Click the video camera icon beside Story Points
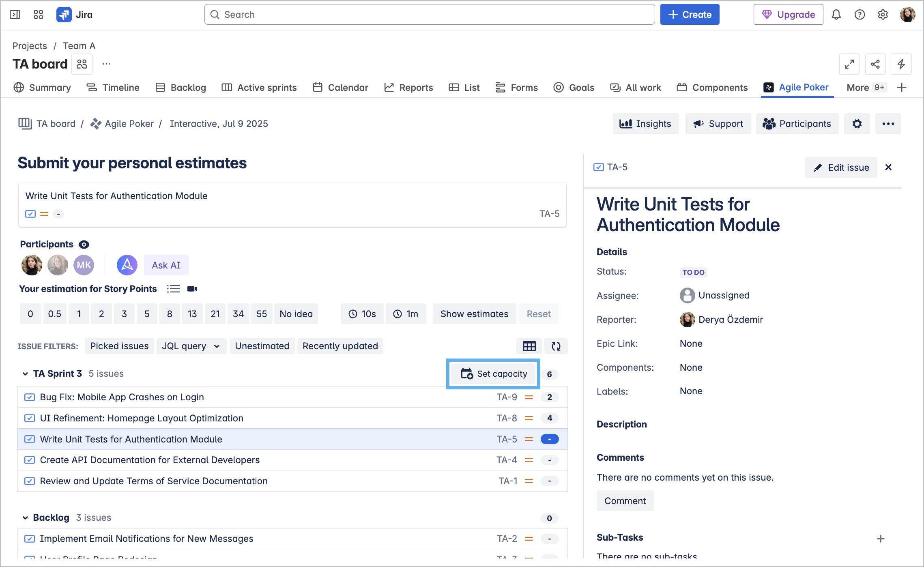This screenshot has width=924, height=567. (x=192, y=289)
